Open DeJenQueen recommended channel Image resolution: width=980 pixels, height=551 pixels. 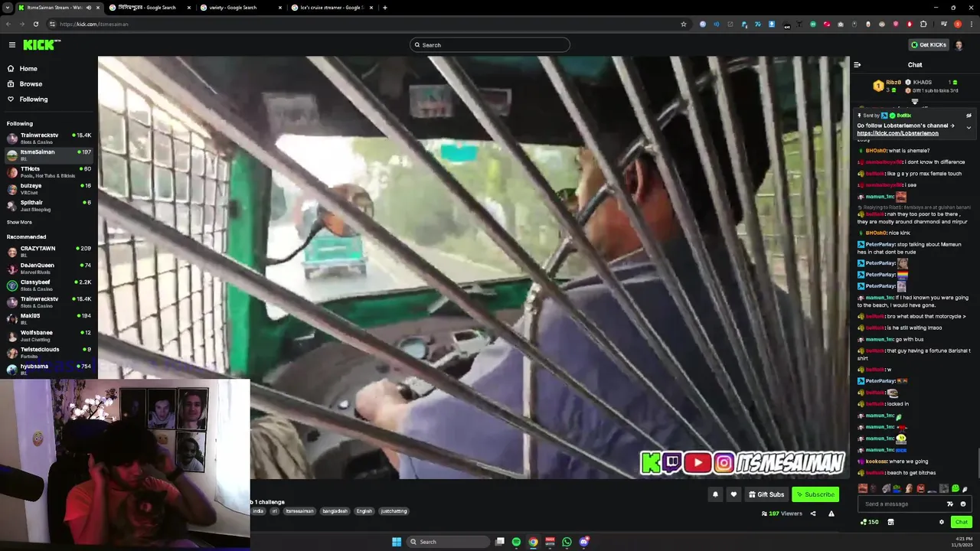[49, 269]
